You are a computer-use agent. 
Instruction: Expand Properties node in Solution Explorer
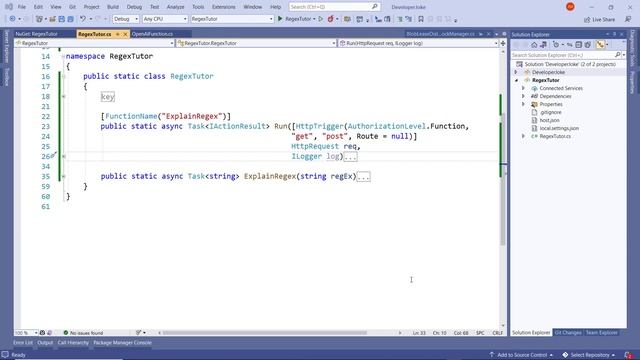coord(524,104)
